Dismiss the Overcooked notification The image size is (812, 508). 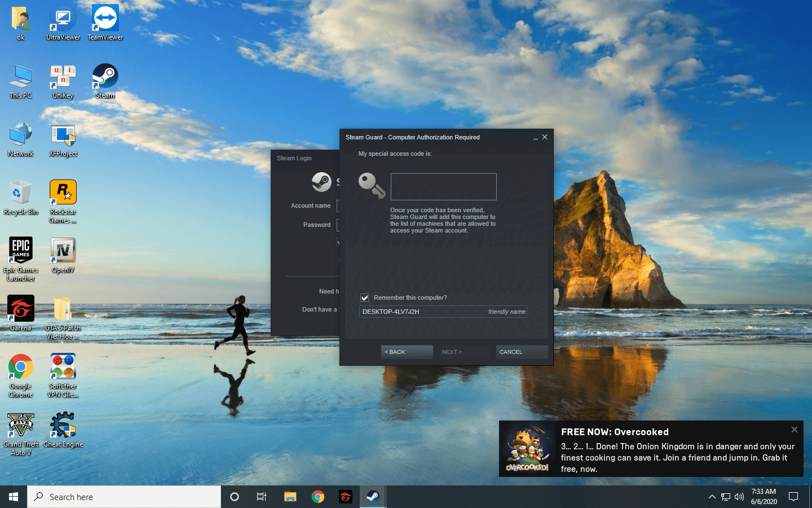[795, 430]
